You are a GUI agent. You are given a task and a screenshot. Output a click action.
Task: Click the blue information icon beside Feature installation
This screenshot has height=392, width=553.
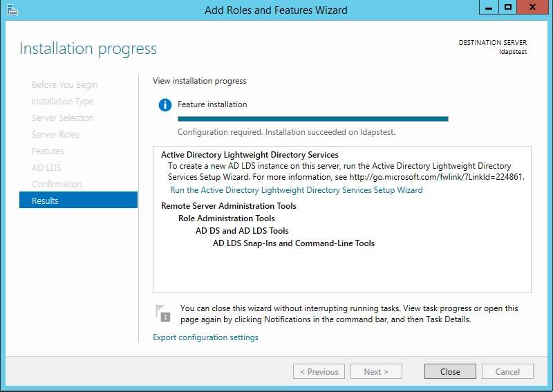165,105
